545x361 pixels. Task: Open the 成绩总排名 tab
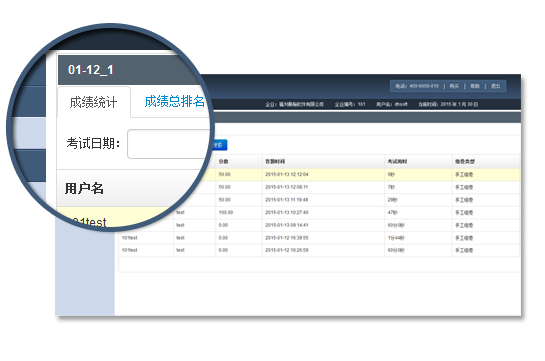point(174,101)
